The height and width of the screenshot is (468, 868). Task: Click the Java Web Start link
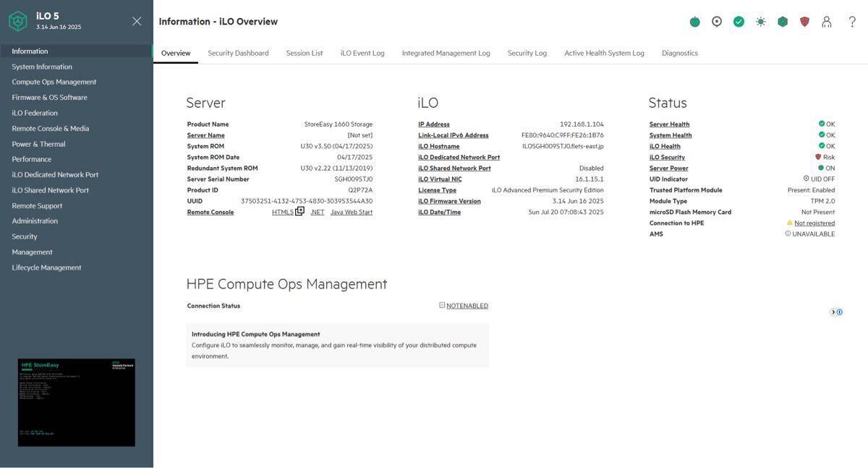pyautogui.click(x=352, y=212)
